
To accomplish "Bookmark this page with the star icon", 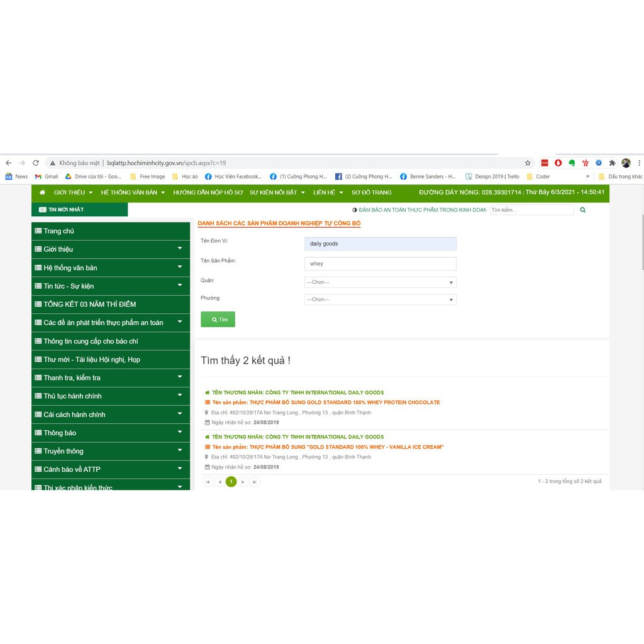I will (528, 163).
